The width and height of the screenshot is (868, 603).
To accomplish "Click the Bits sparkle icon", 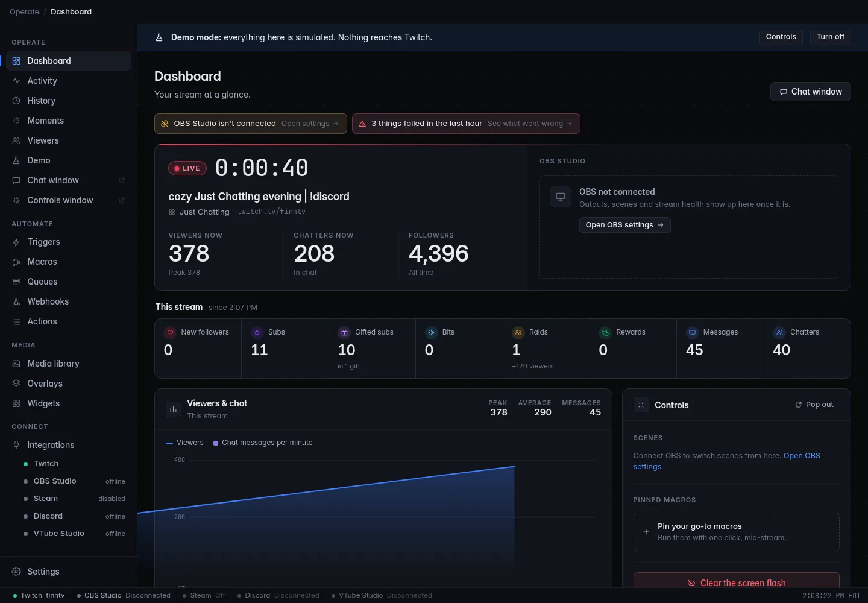I will click(431, 332).
